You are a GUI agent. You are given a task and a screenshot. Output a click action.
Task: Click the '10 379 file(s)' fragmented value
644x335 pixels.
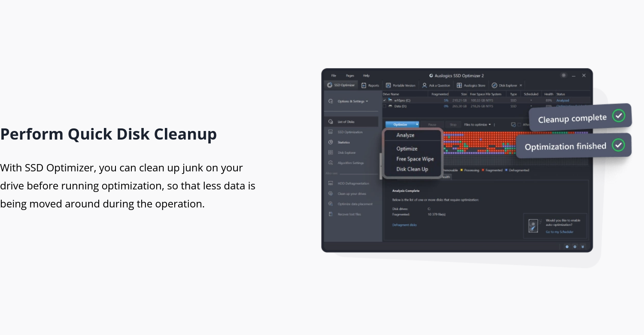pos(437,214)
